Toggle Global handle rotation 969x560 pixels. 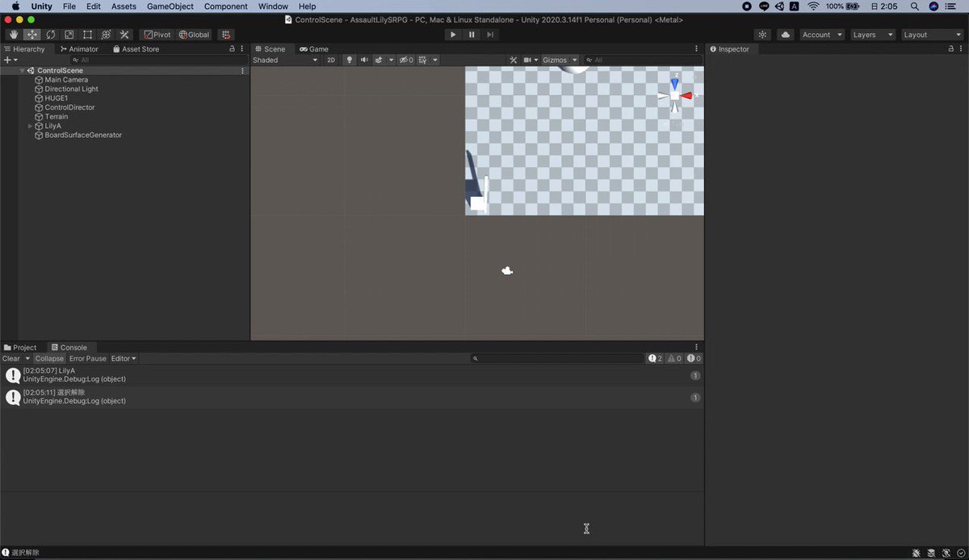(x=194, y=35)
